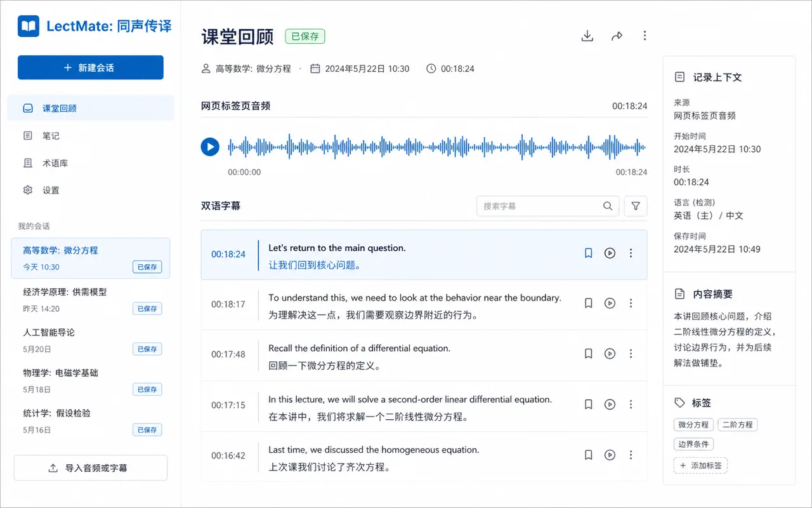Select the 微分方程 tag
This screenshot has height=508, width=812.
(x=693, y=425)
